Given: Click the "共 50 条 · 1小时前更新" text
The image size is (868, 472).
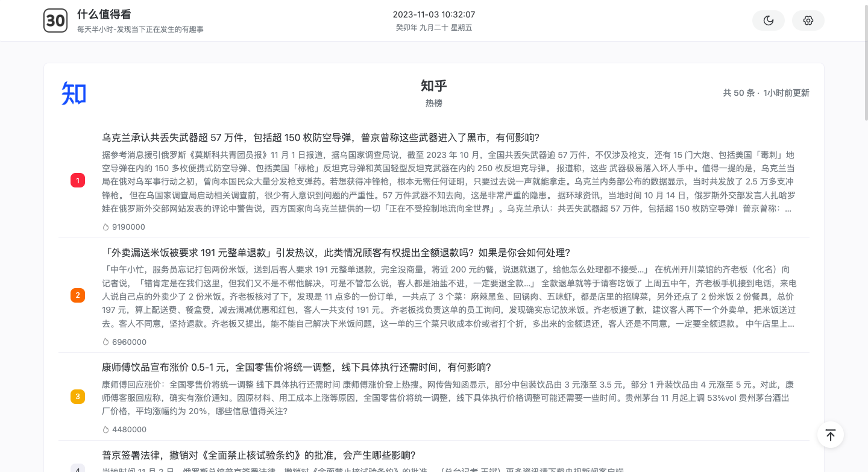Looking at the screenshot, I should click(x=766, y=93).
